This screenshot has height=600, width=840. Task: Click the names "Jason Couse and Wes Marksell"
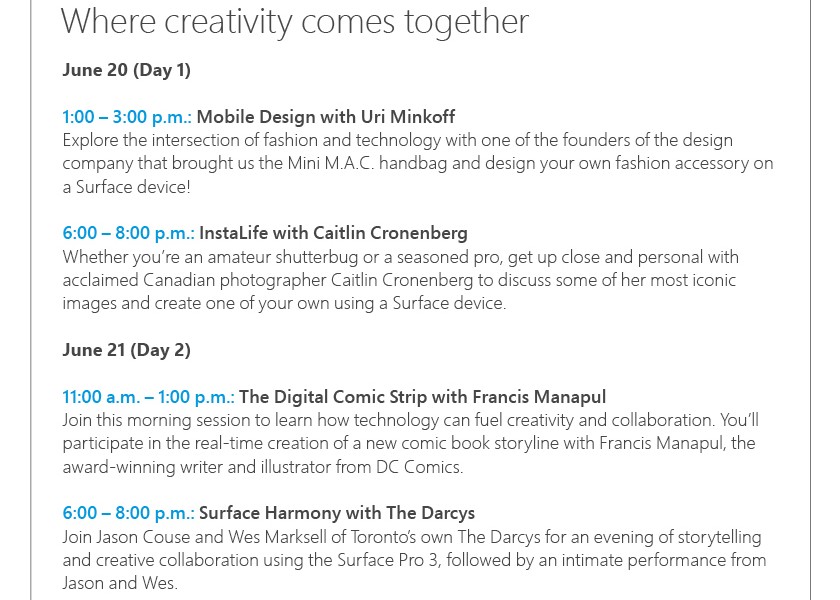[216, 537]
